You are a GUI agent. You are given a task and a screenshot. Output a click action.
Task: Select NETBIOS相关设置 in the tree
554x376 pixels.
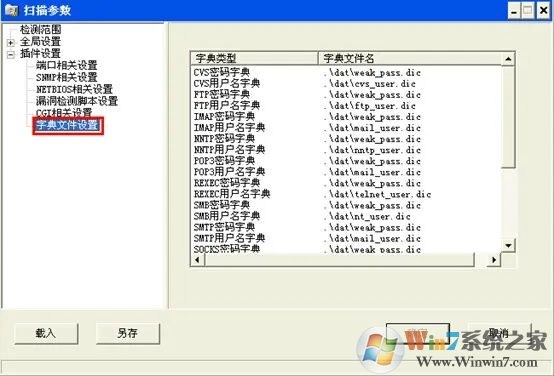click(x=75, y=89)
